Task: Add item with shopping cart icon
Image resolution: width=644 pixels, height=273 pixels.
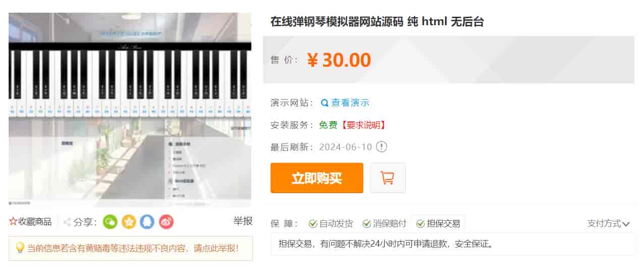Action: pos(388,178)
